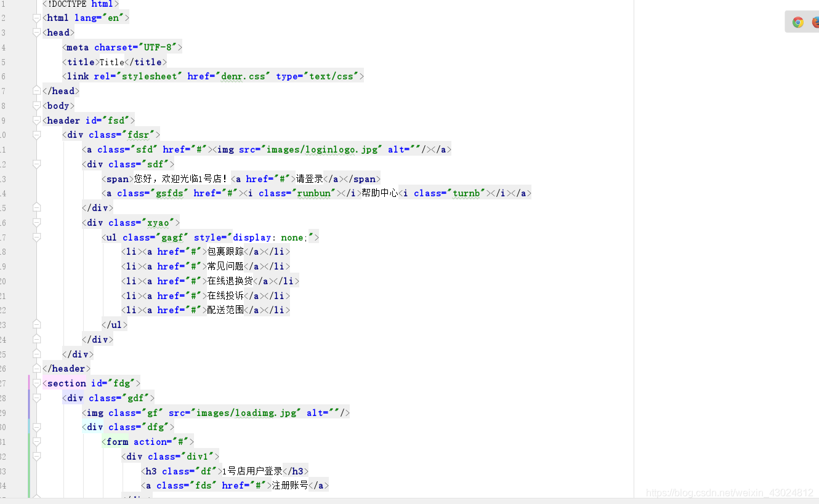Collapse the div class="sdf" fold marker
This screenshot has width=819, height=504.
(37, 164)
